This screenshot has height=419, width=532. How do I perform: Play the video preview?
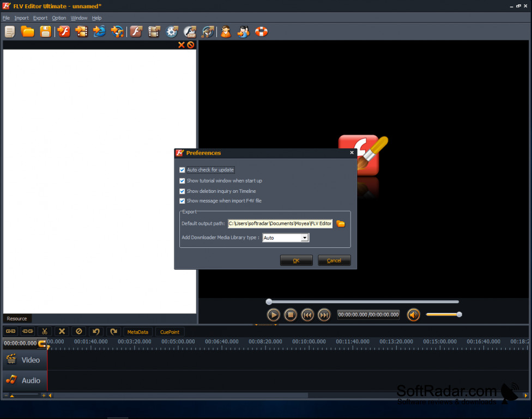[x=274, y=315]
